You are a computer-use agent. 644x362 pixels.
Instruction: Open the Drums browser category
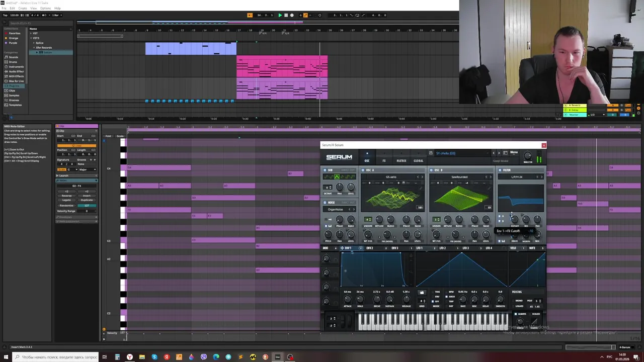[13, 62]
